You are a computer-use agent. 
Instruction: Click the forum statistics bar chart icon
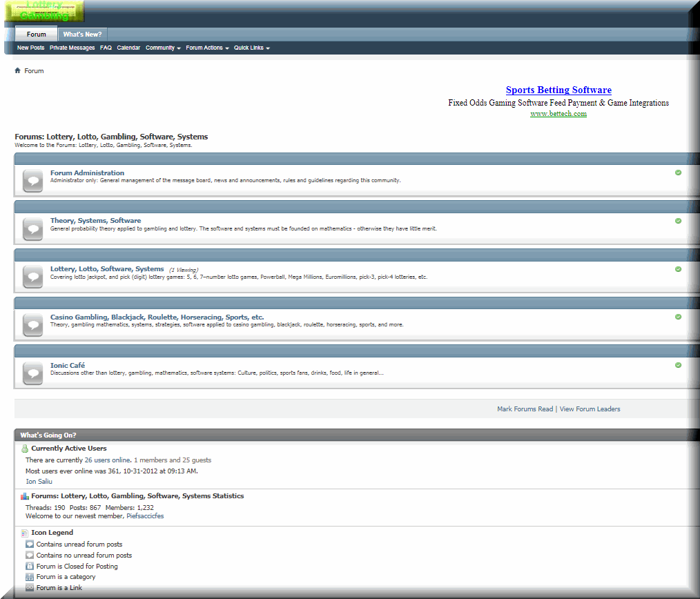pos(25,496)
